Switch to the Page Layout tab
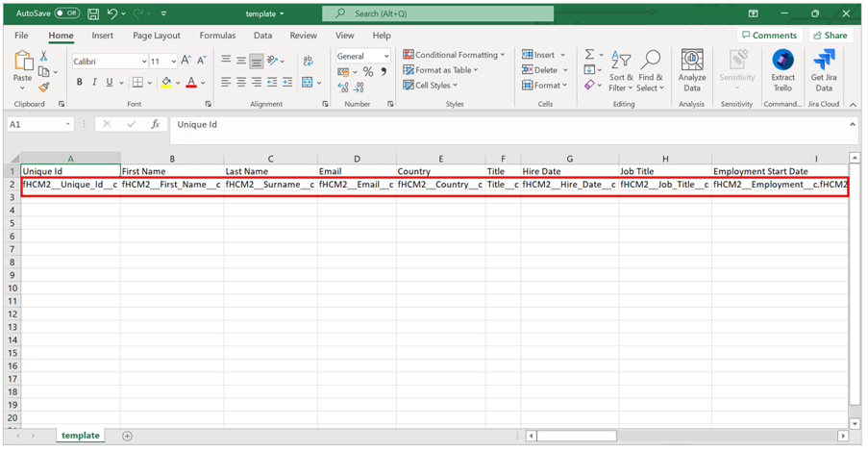This screenshot has width=868, height=452. point(156,36)
